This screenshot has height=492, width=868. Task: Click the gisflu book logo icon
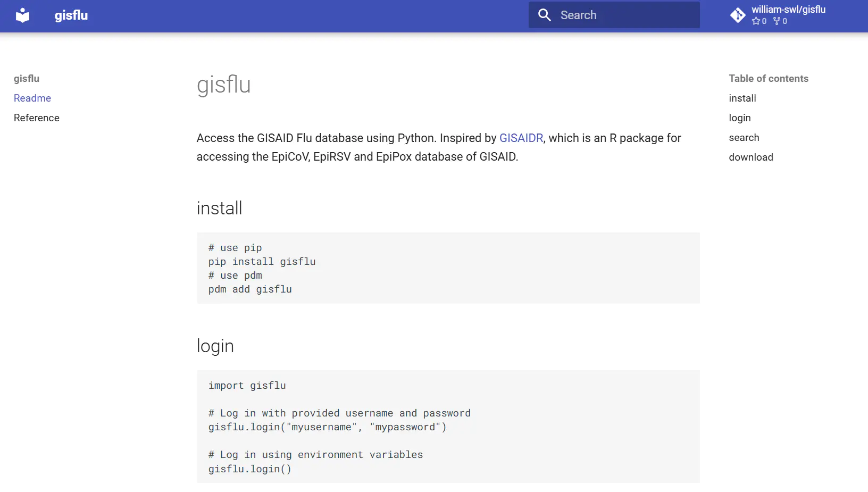(23, 15)
